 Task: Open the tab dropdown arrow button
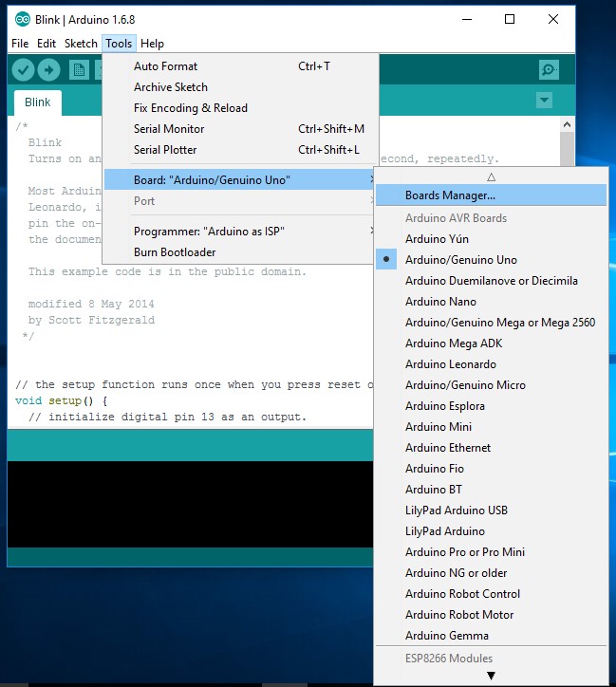coord(544,100)
